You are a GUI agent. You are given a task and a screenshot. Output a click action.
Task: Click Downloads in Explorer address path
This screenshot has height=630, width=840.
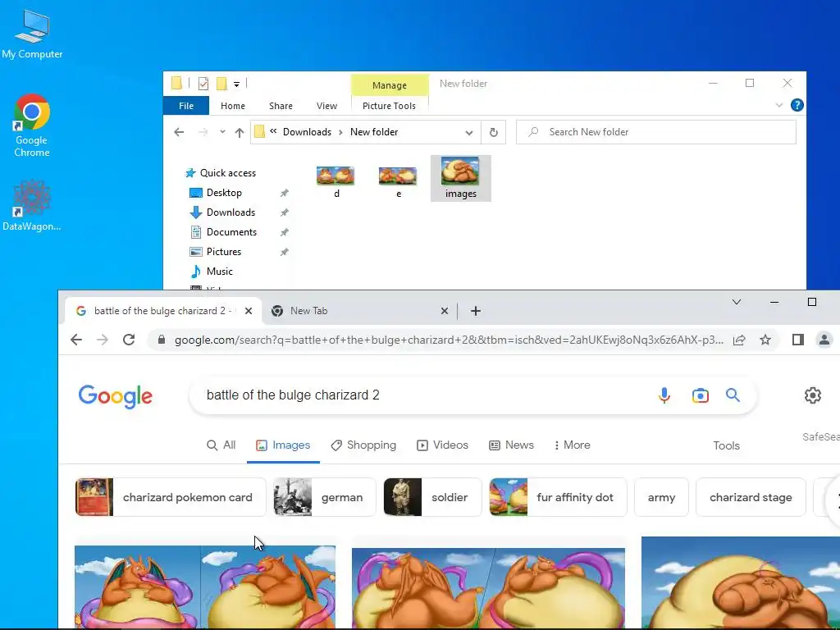307,132
